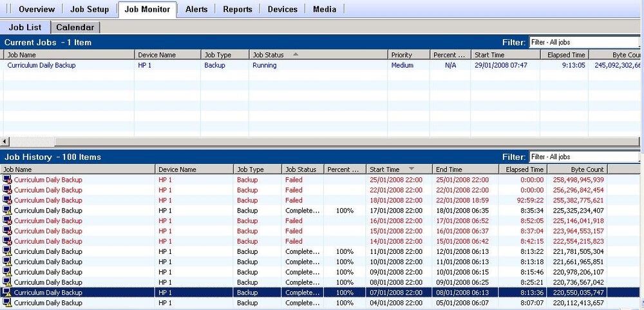Click the Elapsed Time history column header
The height and width of the screenshot is (310, 644).
[523, 170]
